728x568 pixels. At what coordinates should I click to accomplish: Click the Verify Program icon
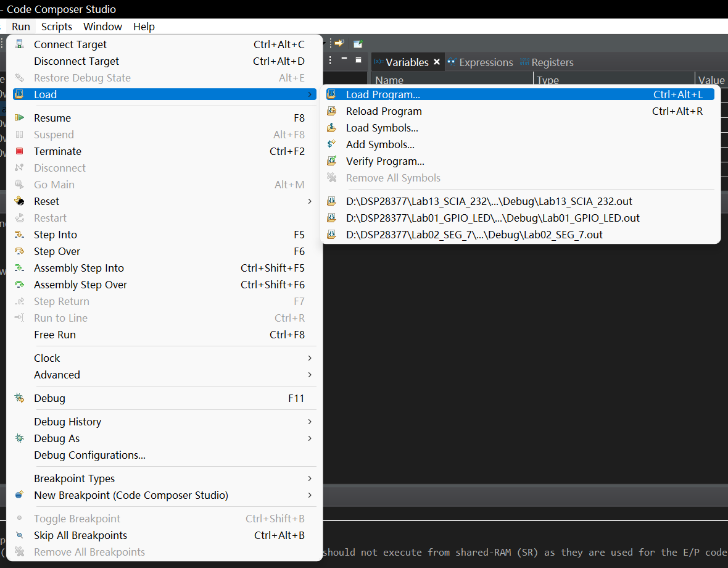[332, 161]
